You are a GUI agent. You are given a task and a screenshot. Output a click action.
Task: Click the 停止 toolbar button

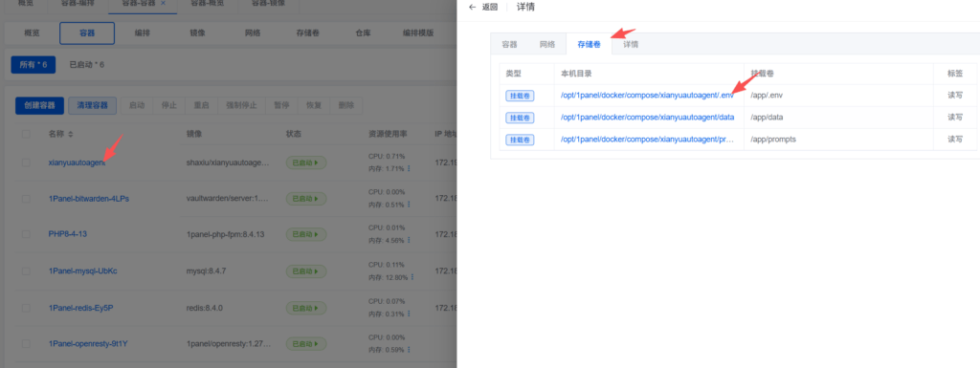pos(169,105)
